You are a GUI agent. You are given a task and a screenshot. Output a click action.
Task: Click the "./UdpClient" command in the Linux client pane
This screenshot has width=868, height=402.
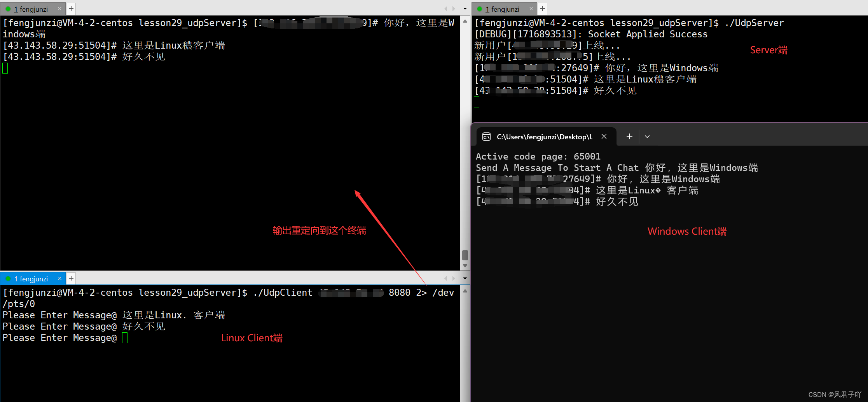click(283, 293)
